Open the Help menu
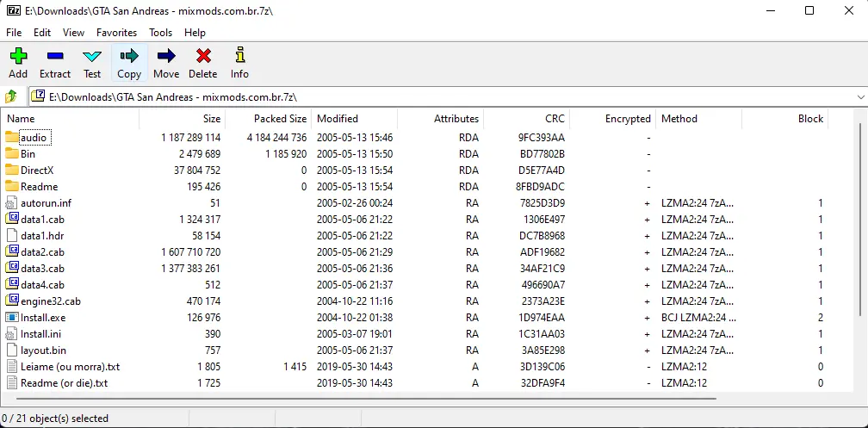The width and height of the screenshot is (868, 428). click(x=195, y=33)
